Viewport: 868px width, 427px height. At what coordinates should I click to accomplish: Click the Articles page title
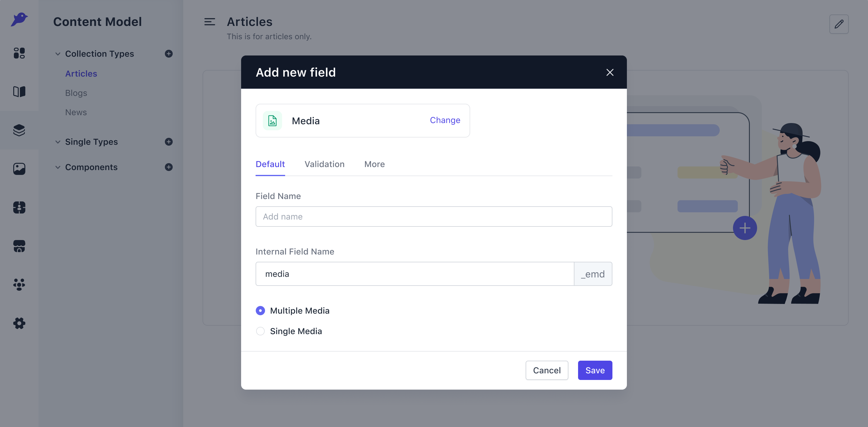(249, 22)
